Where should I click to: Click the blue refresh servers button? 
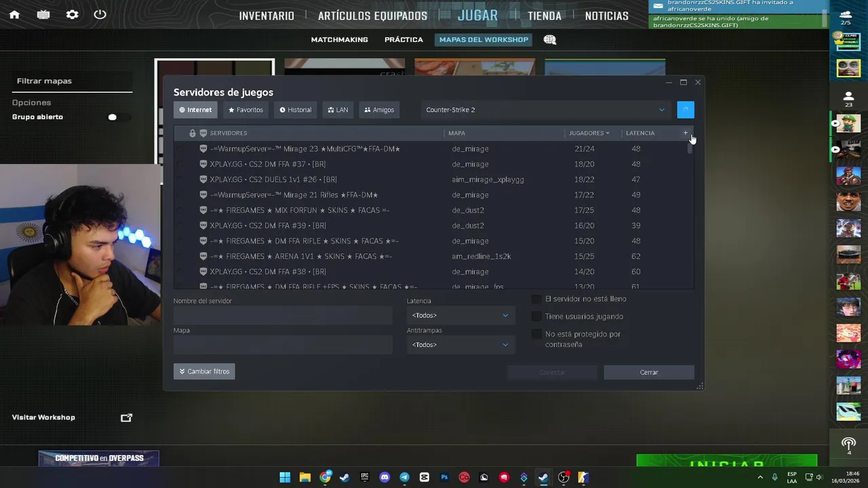686,110
